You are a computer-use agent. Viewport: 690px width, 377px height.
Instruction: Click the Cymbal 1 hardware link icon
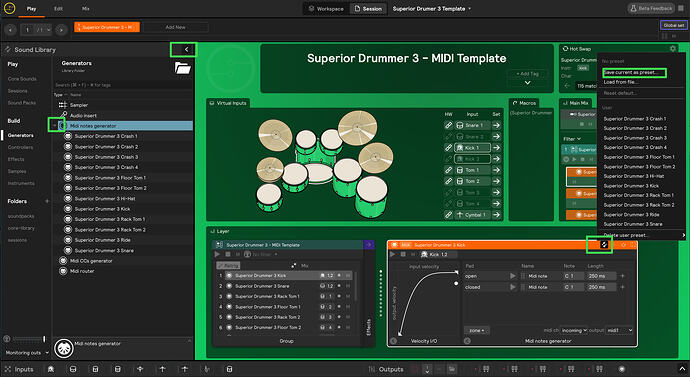coord(448,215)
